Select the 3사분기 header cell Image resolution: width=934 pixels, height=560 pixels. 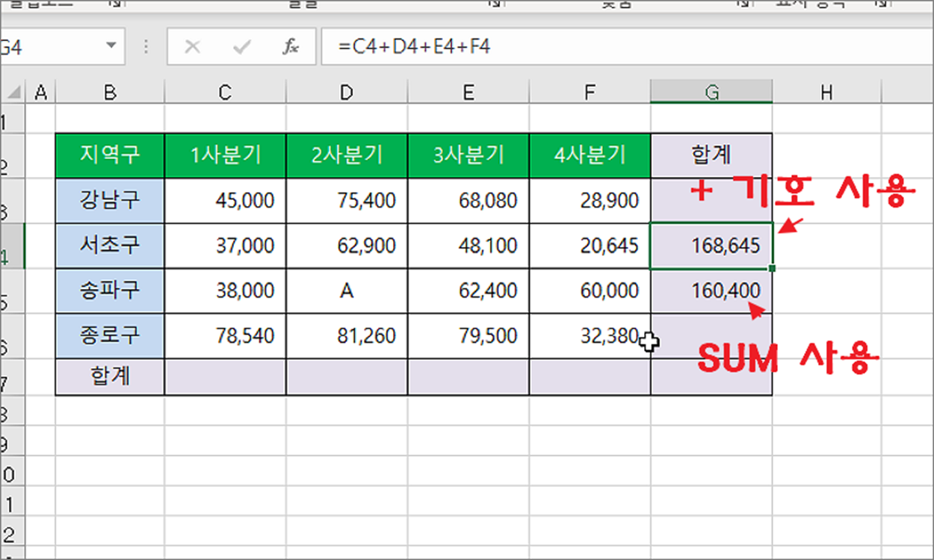click(x=468, y=155)
